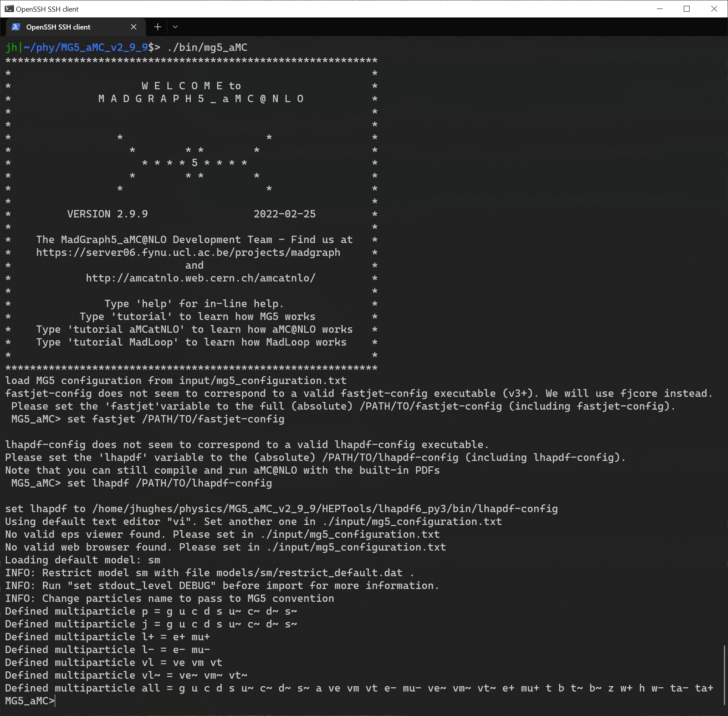Click 'load MG5 configuration from' line
This screenshot has height=716, width=728.
pos(176,381)
